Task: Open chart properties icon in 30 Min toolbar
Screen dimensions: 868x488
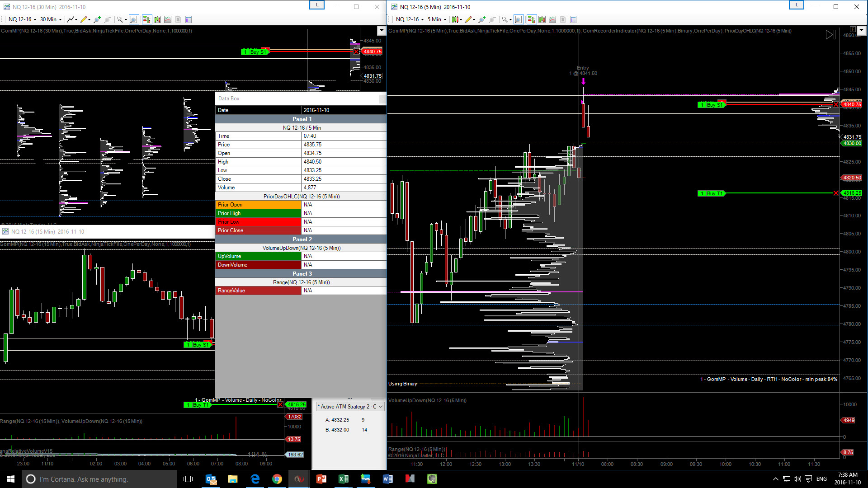Action: click(189, 19)
